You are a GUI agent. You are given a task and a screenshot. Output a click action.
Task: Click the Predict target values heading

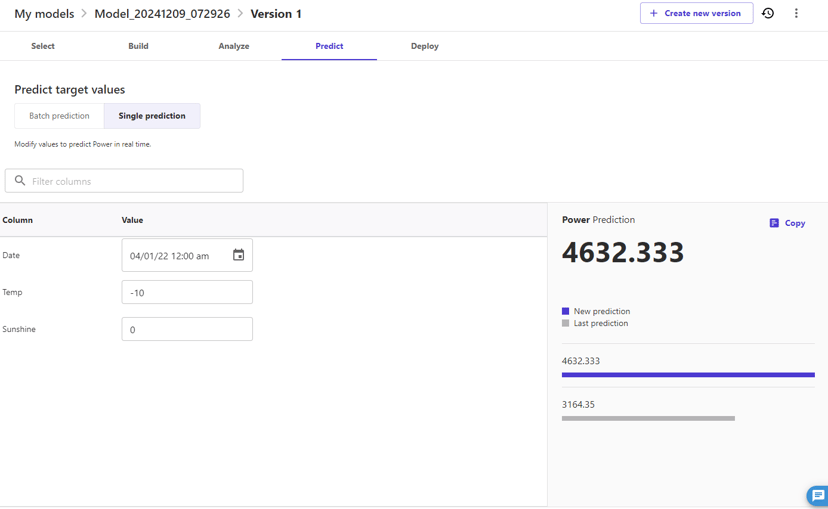70,90
